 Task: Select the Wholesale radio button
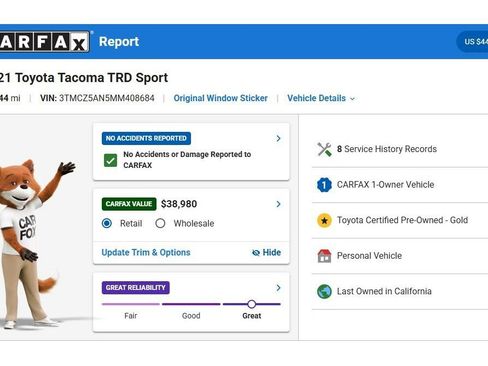(160, 223)
